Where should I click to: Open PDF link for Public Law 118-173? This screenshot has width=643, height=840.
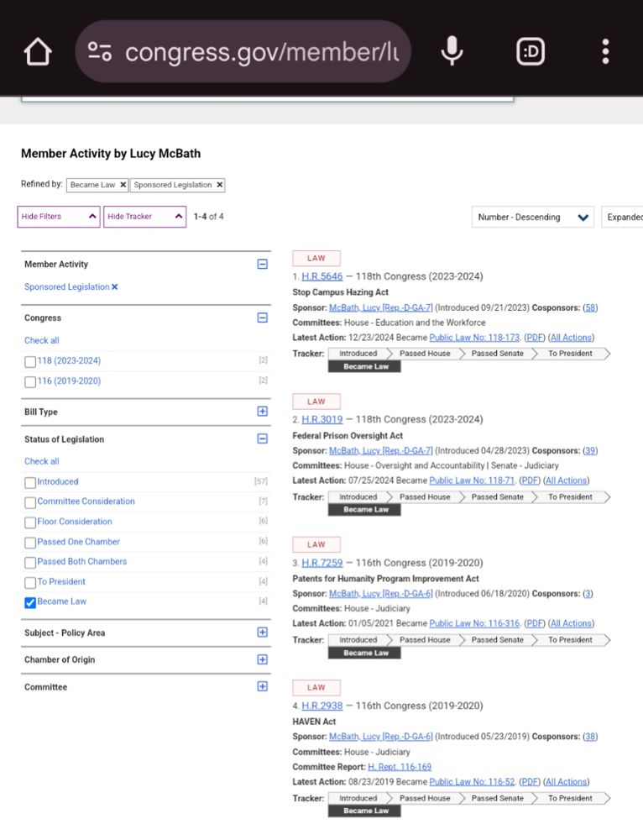coord(534,338)
